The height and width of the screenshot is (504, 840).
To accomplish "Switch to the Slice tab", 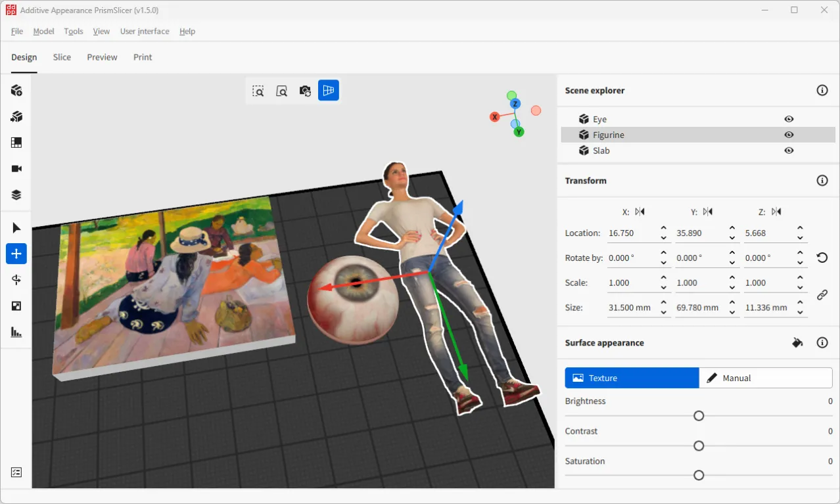I will point(62,57).
